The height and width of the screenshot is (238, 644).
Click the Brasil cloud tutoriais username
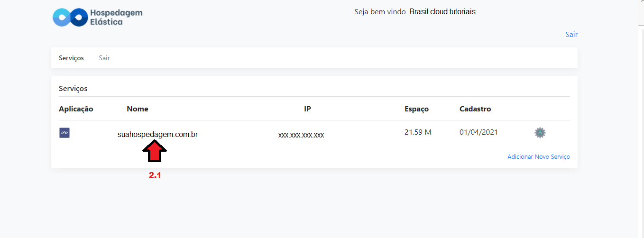tap(442, 12)
